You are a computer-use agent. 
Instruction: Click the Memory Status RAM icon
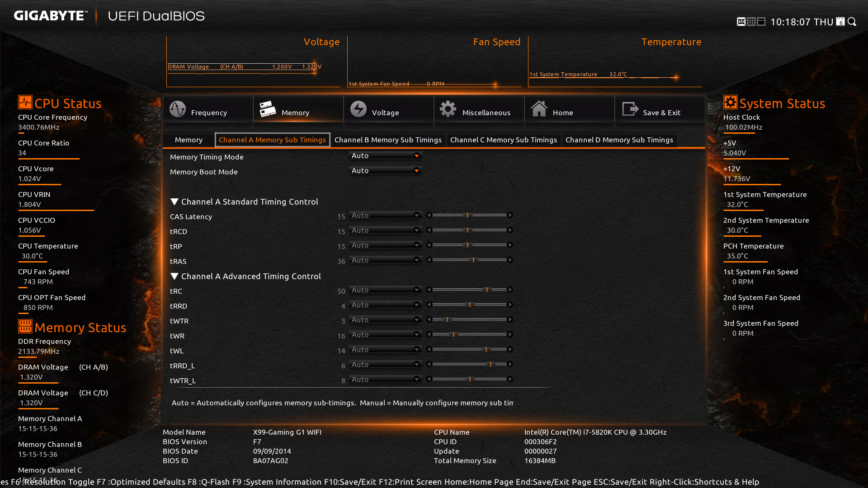pos(25,326)
